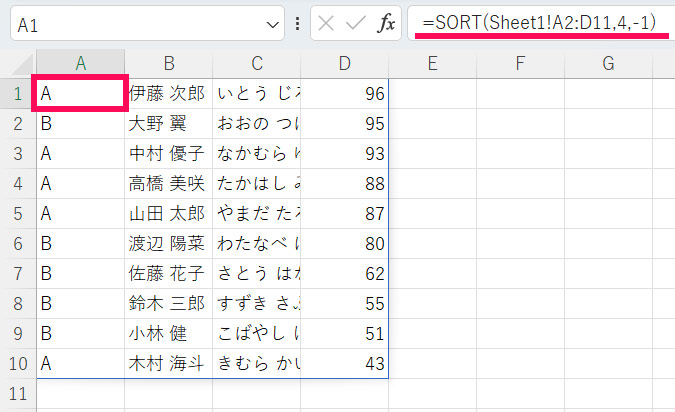Click the score cell showing 93
Screen dimensions: 675x412
[344, 154]
